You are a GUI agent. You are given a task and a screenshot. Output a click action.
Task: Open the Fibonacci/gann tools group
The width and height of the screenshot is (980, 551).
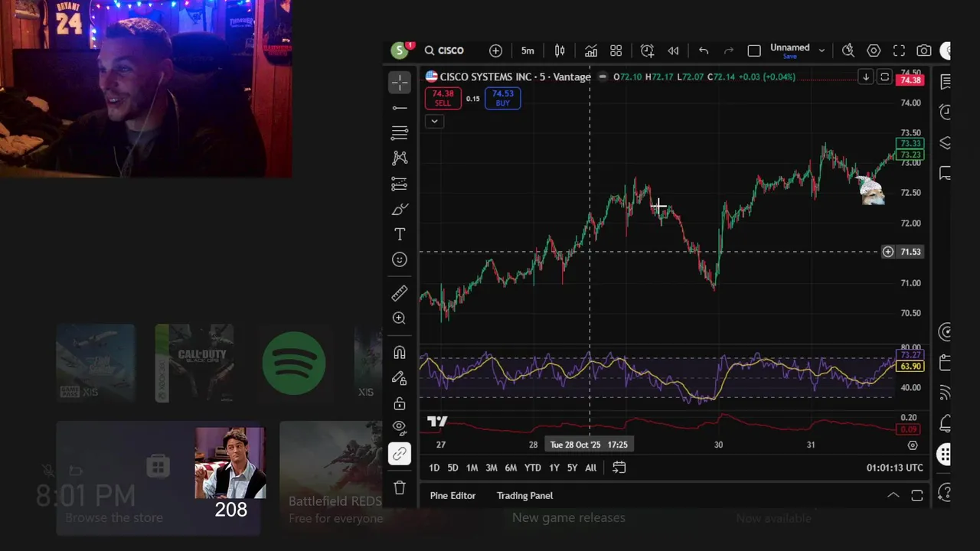pyautogui.click(x=400, y=133)
